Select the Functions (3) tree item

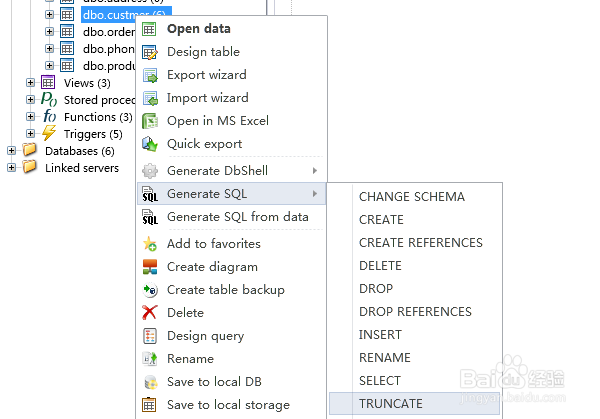coord(97,117)
